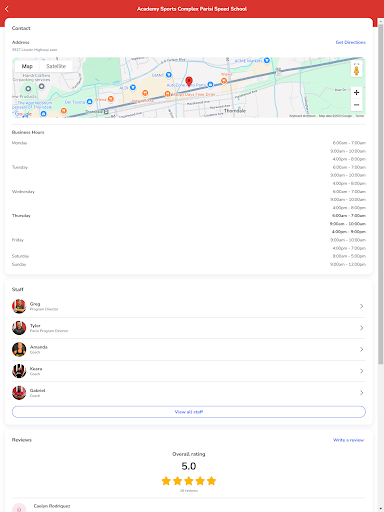This screenshot has width=384, height=512.
Task: Click the Business Hours heading
Action: 28,132
